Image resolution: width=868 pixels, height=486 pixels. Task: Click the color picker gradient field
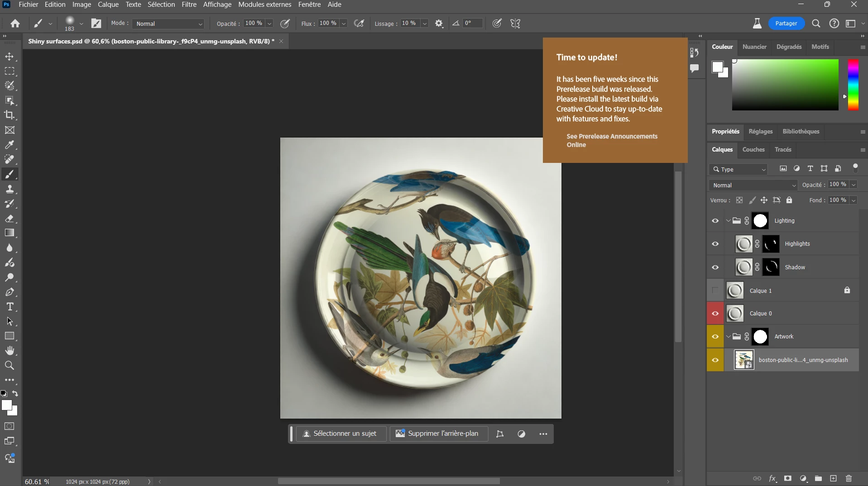785,85
